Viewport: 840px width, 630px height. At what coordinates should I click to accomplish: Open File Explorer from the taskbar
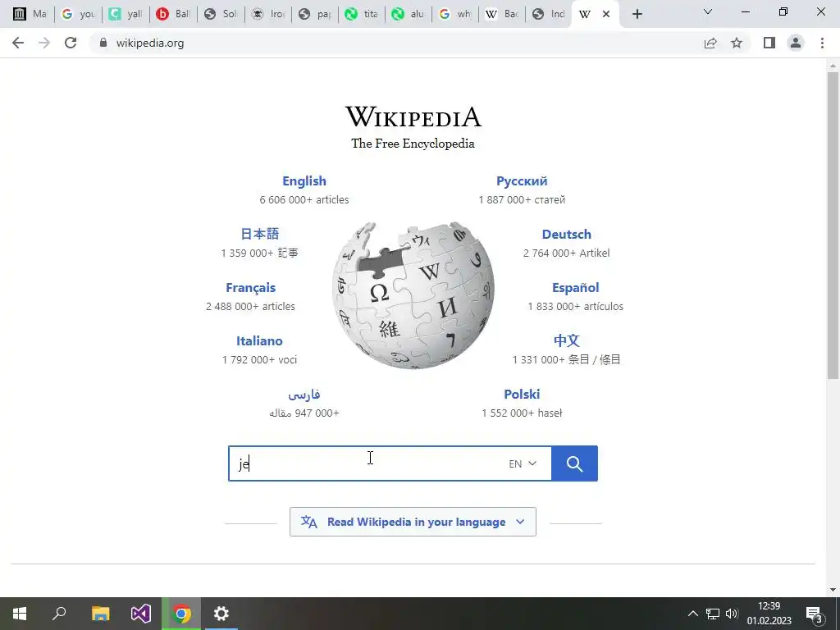[100, 614]
